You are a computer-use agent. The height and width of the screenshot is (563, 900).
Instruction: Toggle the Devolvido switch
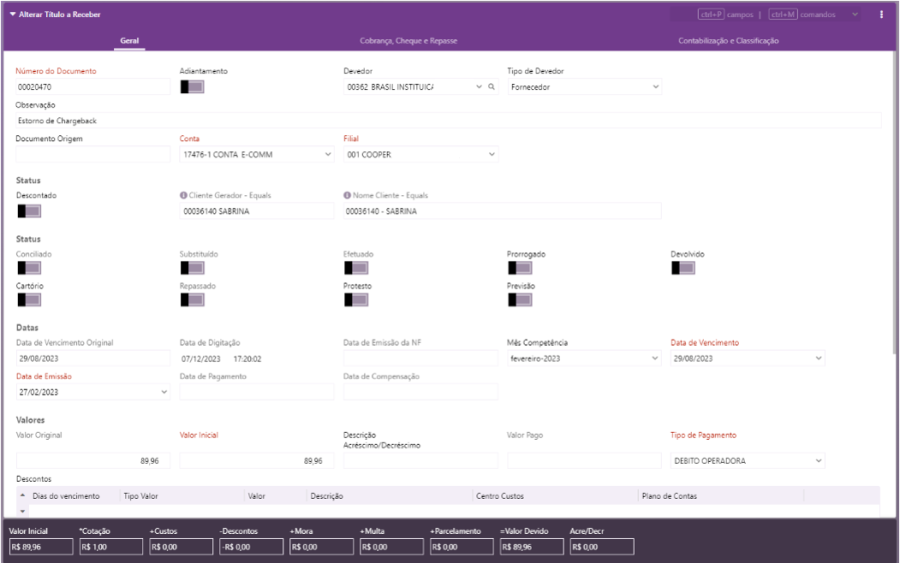coord(683,268)
